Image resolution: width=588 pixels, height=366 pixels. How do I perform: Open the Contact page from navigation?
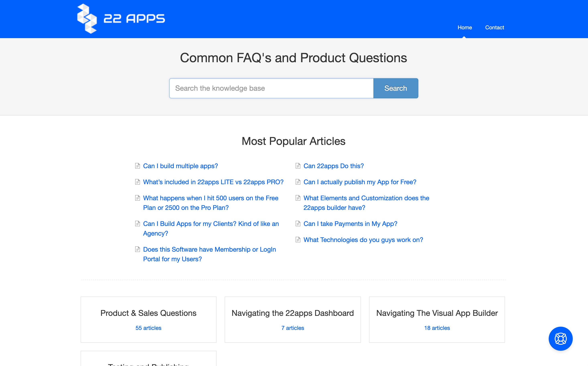click(x=494, y=28)
